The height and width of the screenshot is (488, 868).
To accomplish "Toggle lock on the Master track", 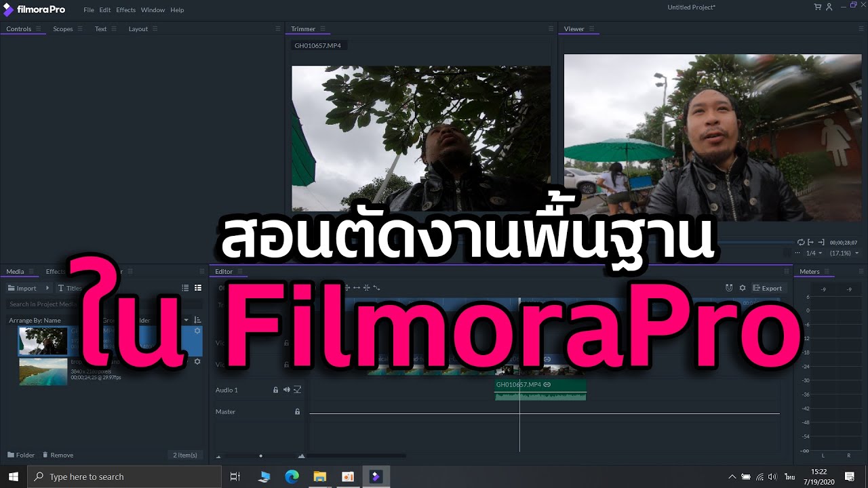I will 297,411.
